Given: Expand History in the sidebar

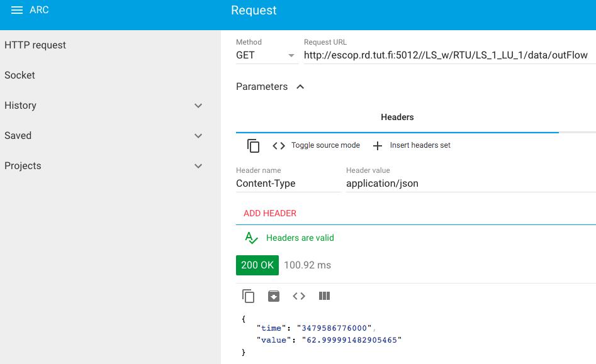Looking at the screenshot, I should 198,106.
